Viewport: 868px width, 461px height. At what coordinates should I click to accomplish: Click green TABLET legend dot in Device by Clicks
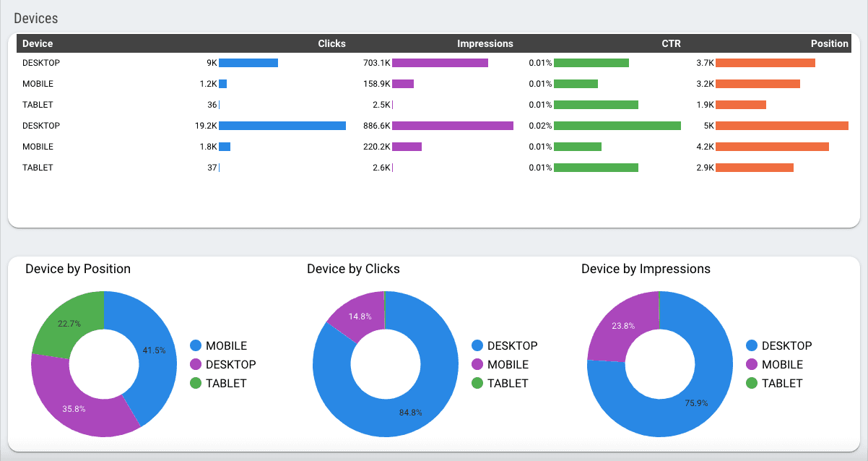(x=477, y=384)
